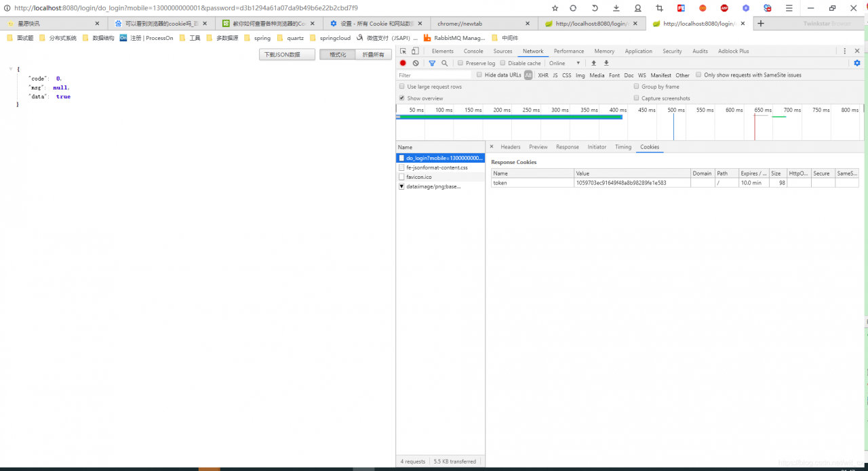Screen dimensions: 868x471
Task: Click the Export HAR download arrow icon
Action: [606, 63]
